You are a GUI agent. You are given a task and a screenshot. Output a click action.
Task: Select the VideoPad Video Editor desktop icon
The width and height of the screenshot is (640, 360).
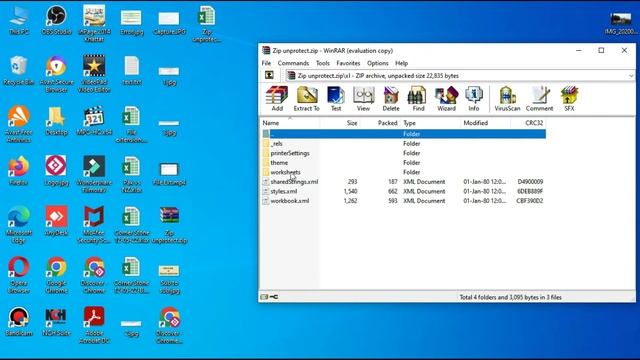94,73
